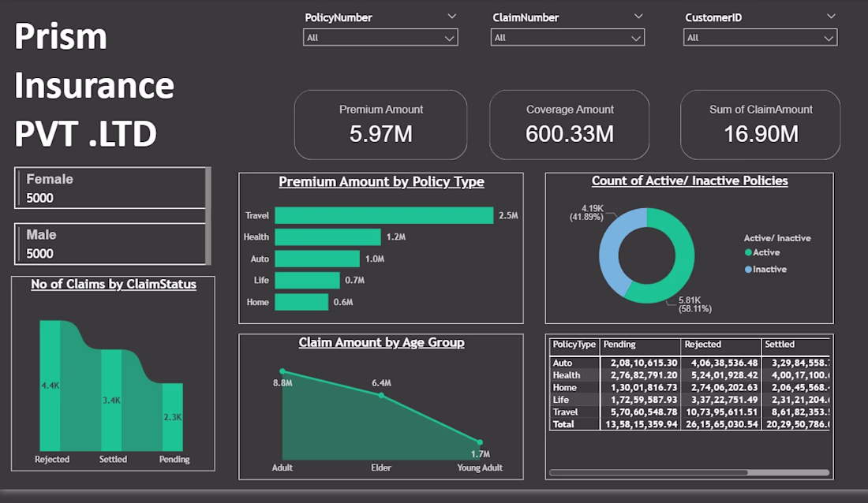The width and height of the screenshot is (868, 503).
Task: Click the Total Pending value 13,58,15,359.94
Action: [642, 424]
